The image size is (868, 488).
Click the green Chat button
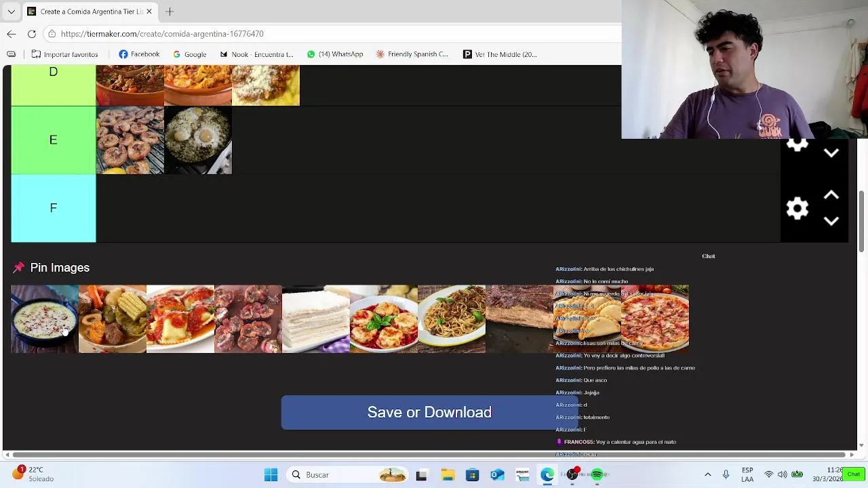click(853, 474)
